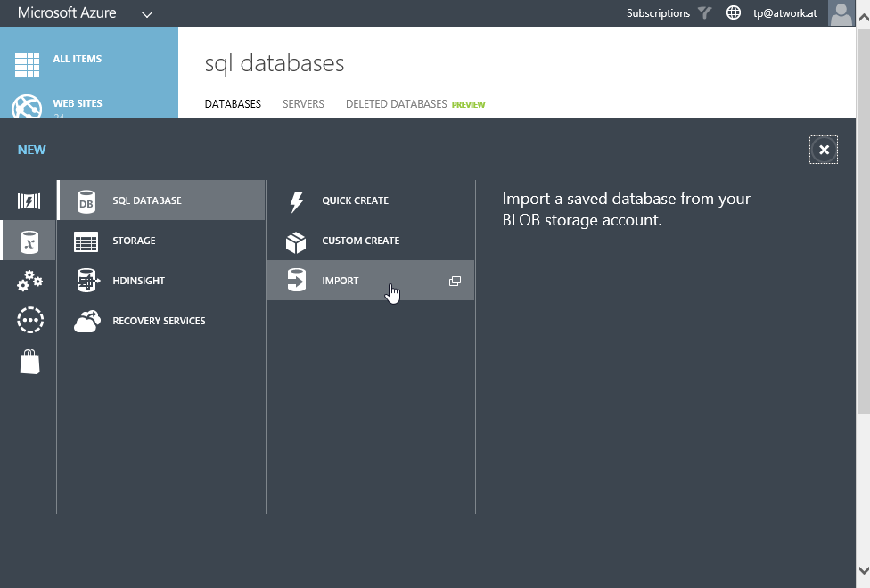Click the Quick Create lightning icon
Image resolution: width=870 pixels, height=588 pixels.
pos(296,201)
